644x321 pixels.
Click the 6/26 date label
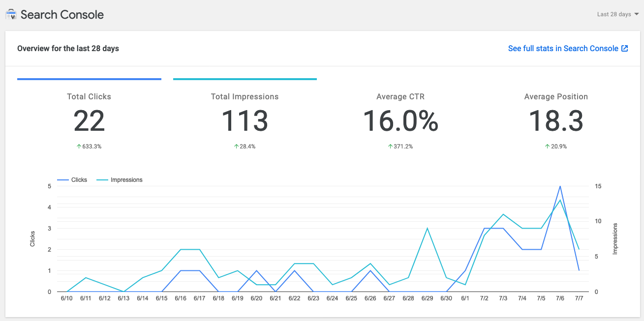370,298
